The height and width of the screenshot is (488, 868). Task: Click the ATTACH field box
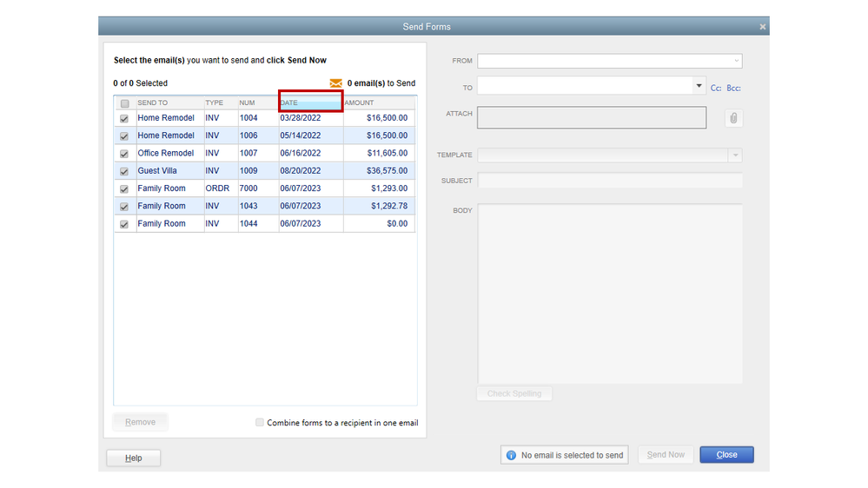pos(591,117)
